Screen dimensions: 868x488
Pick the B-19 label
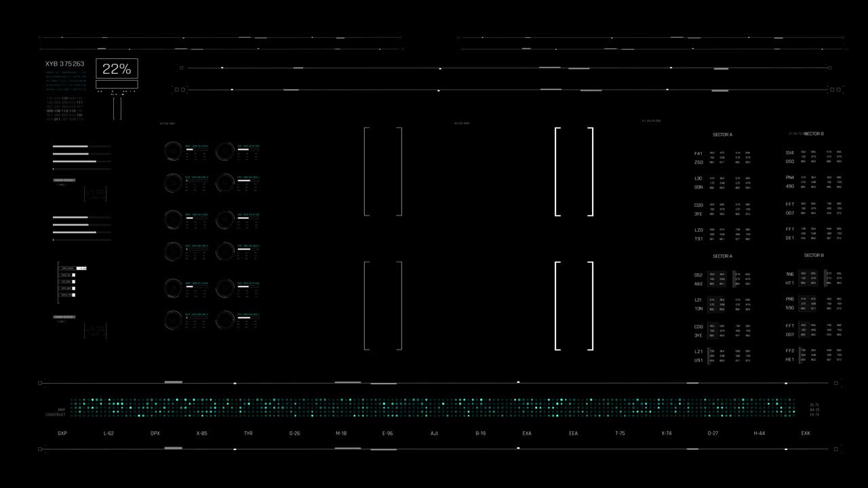point(480,433)
